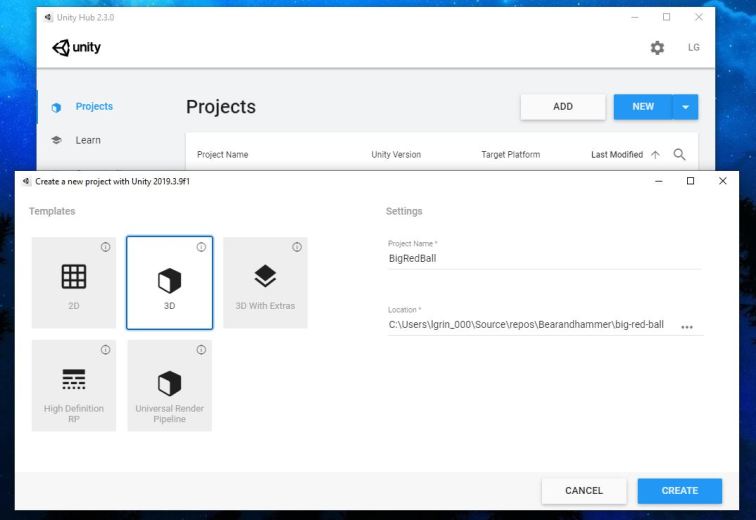
Task: Sort by Unity Version column
Action: click(x=396, y=155)
